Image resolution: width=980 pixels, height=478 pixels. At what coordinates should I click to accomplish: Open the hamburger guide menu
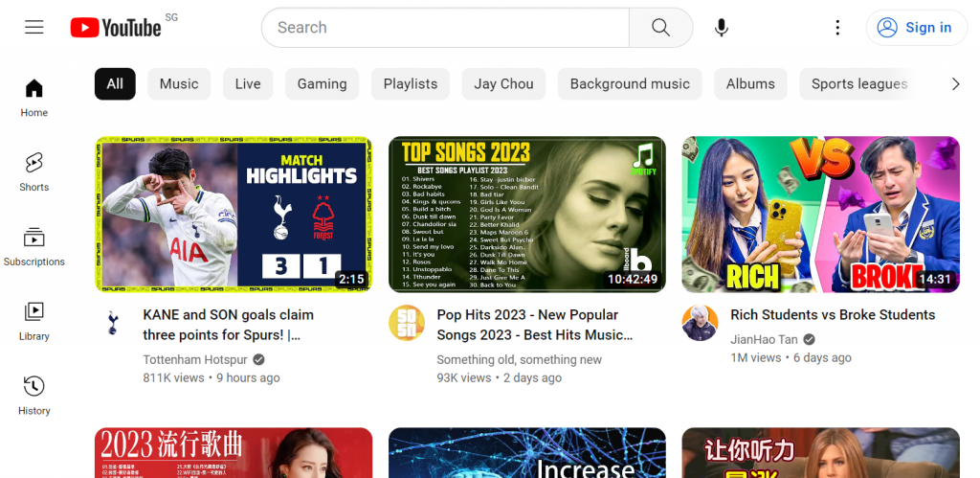[34, 28]
